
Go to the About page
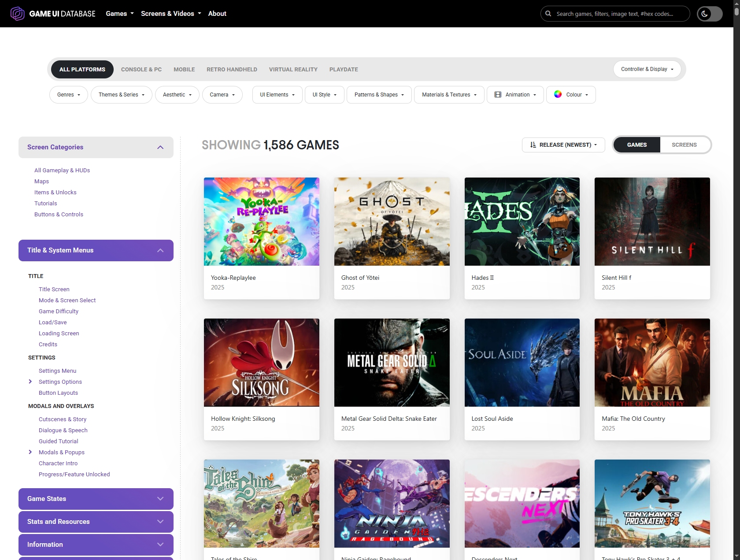(217, 14)
